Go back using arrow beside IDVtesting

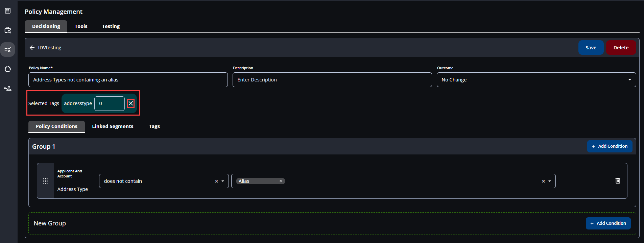pos(32,48)
